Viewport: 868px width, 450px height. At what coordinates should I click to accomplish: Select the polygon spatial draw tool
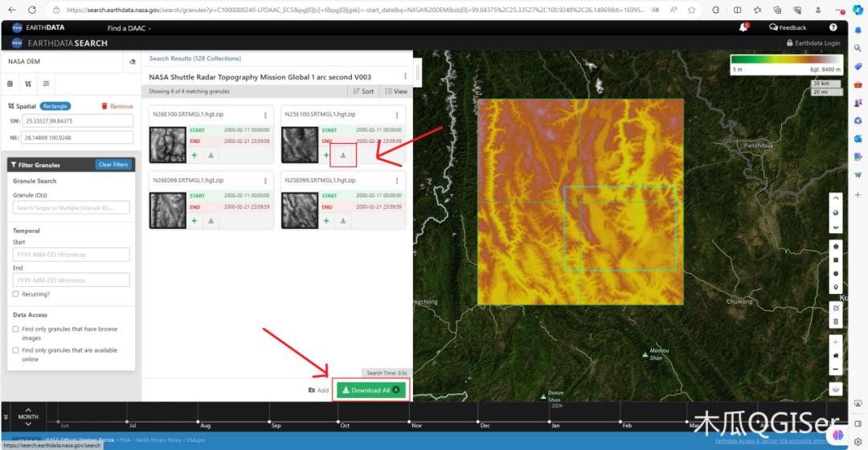click(x=836, y=247)
